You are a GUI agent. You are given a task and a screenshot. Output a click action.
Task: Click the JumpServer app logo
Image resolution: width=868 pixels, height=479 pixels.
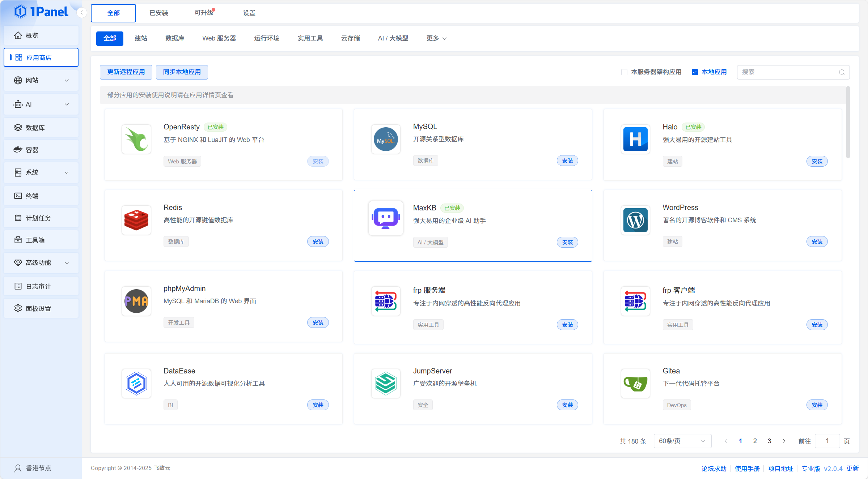pyautogui.click(x=386, y=384)
